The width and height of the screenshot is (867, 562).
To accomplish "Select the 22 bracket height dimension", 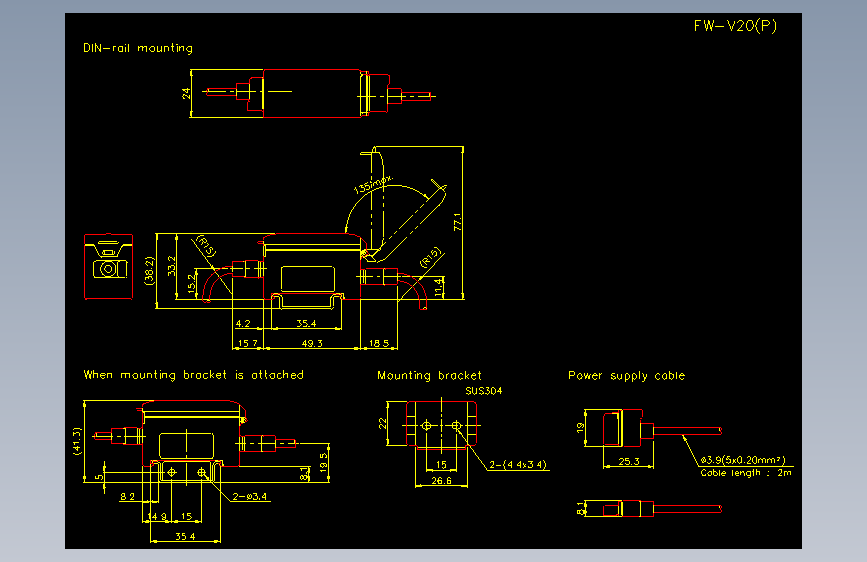I will tap(382, 423).
